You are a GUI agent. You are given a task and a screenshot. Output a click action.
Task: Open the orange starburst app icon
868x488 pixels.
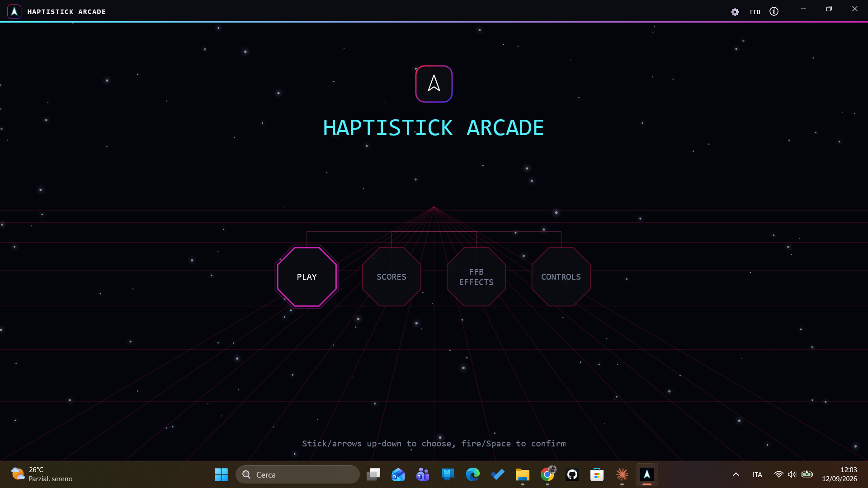(622, 474)
